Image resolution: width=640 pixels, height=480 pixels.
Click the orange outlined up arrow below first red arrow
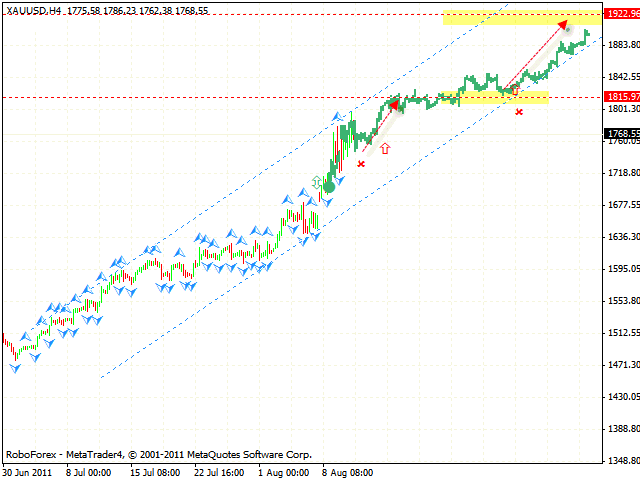click(x=385, y=149)
